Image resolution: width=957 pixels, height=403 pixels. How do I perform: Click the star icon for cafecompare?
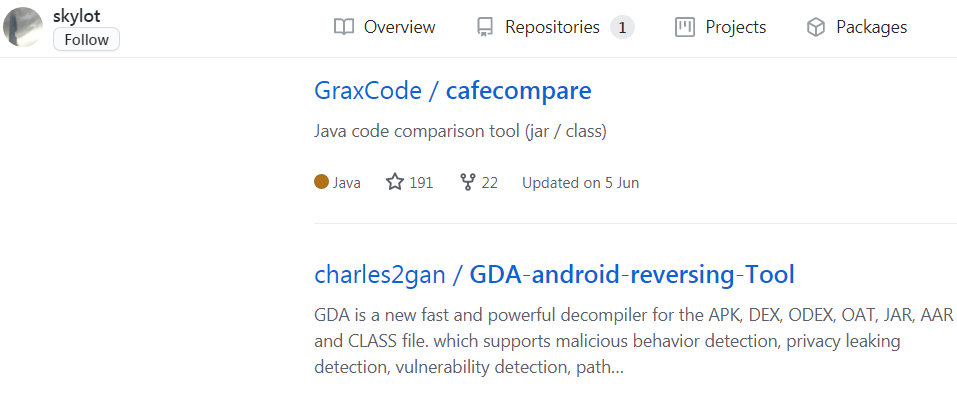(395, 182)
